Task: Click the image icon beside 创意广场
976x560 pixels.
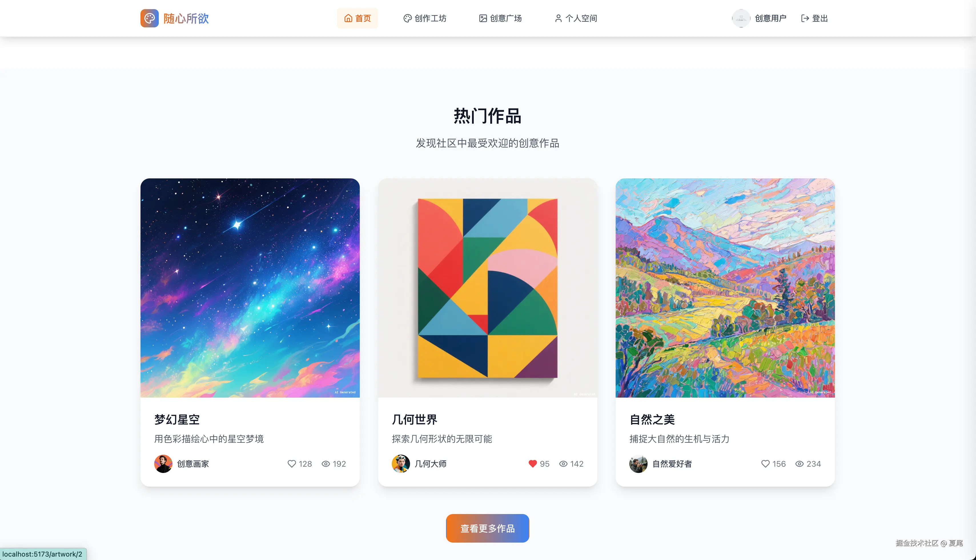Action: 483,18
